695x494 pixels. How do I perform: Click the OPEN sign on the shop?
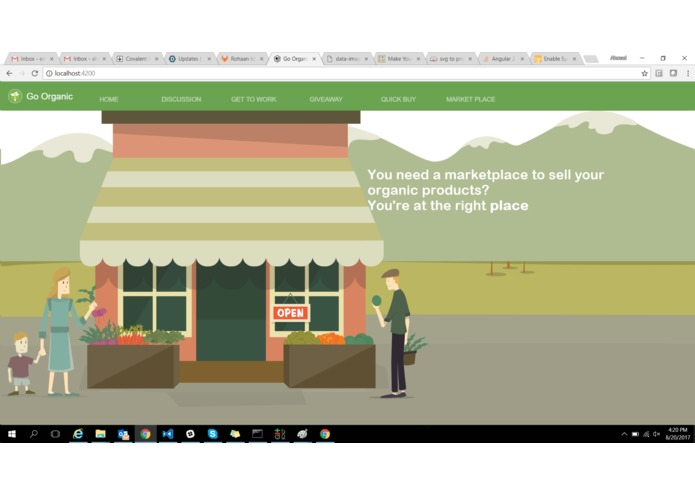click(x=291, y=313)
